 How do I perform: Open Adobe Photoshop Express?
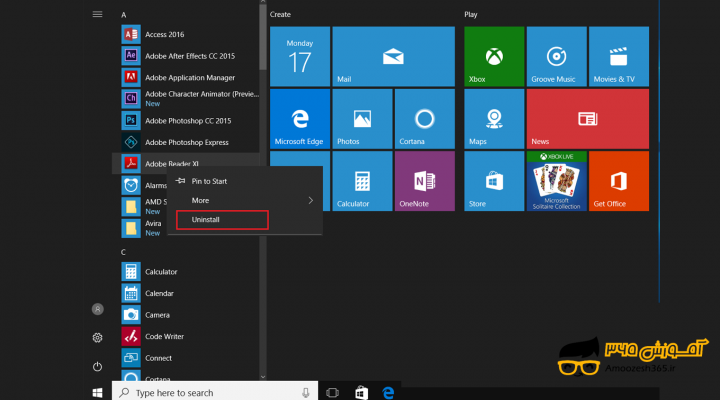tap(186, 142)
